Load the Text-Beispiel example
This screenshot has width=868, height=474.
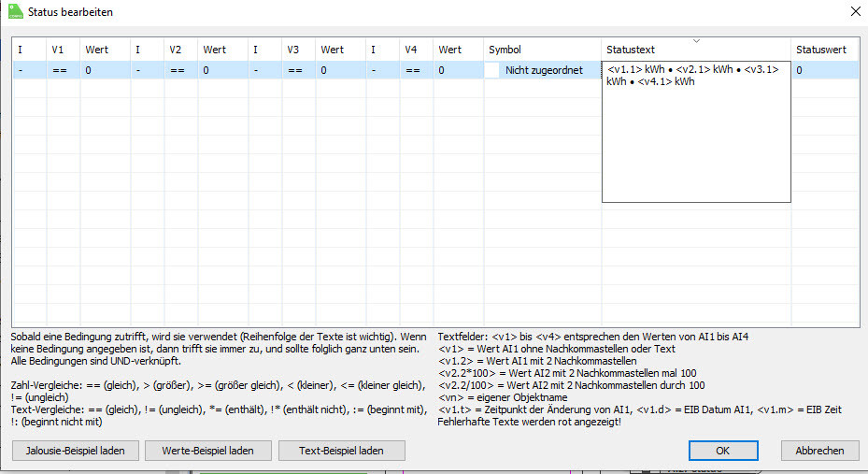pos(342,451)
